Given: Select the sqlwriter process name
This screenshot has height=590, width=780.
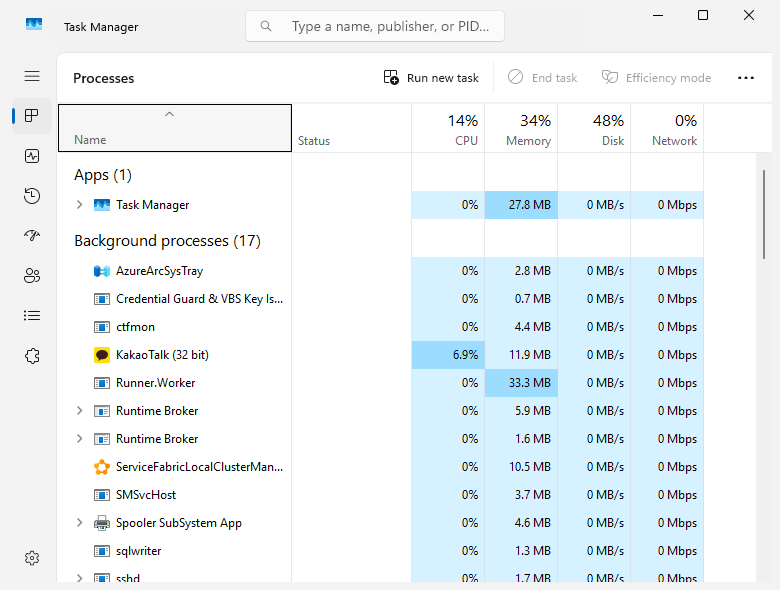Looking at the screenshot, I should (x=138, y=551).
